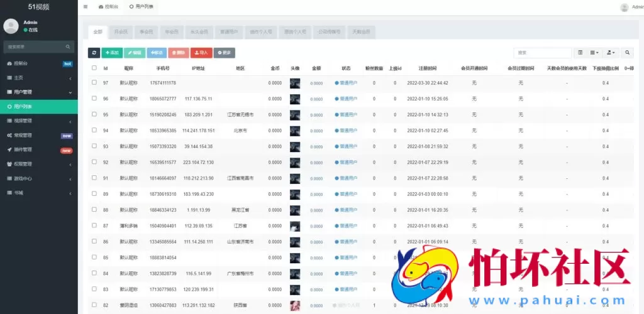The image size is (644, 314).
Task: Click the 书城 list icon in sidebar
Action: click(9, 193)
